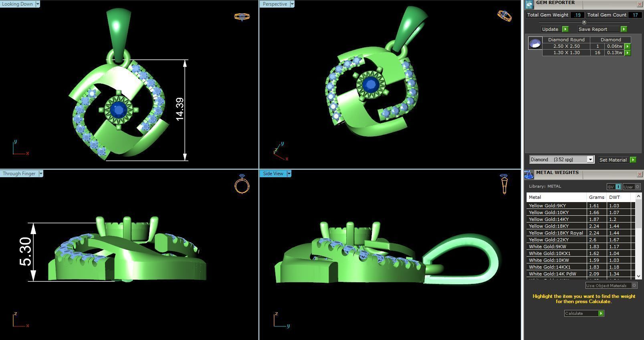644x340 pixels.
Task: Click the Grams column header
Action: point(597,197)
